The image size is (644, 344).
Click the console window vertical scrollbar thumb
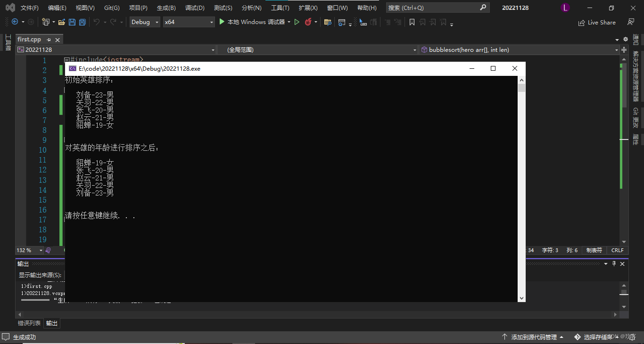(x=521, y=88)
